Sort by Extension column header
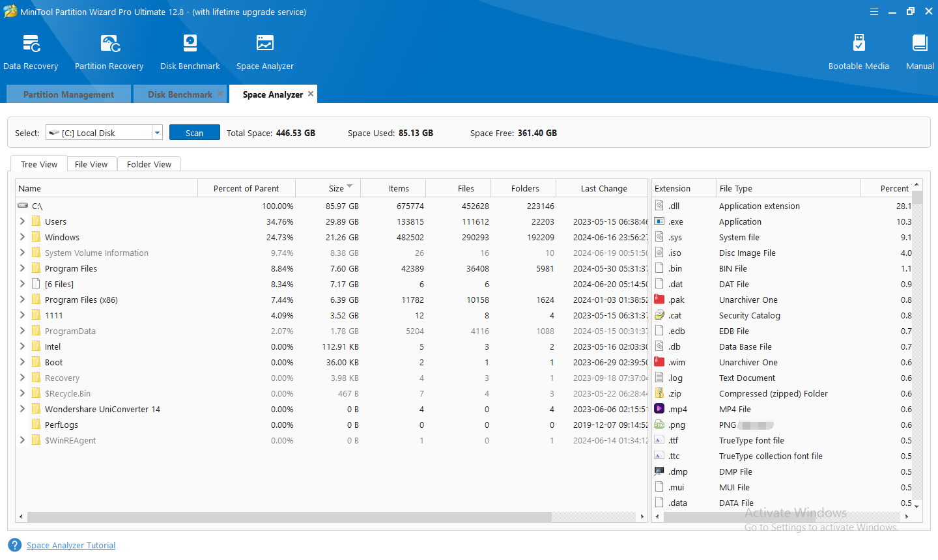The height and width of the screenshot is (560, 938). coord(684,188)
